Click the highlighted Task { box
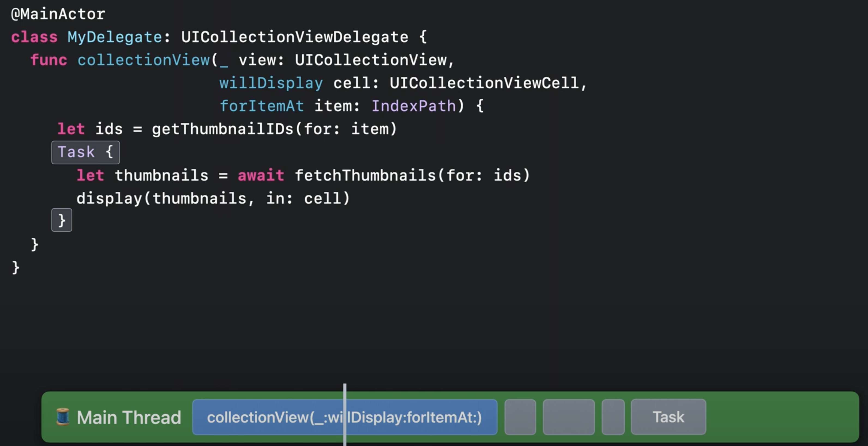Viewport: 868px width, 446px height. click(x=85, y=152)
